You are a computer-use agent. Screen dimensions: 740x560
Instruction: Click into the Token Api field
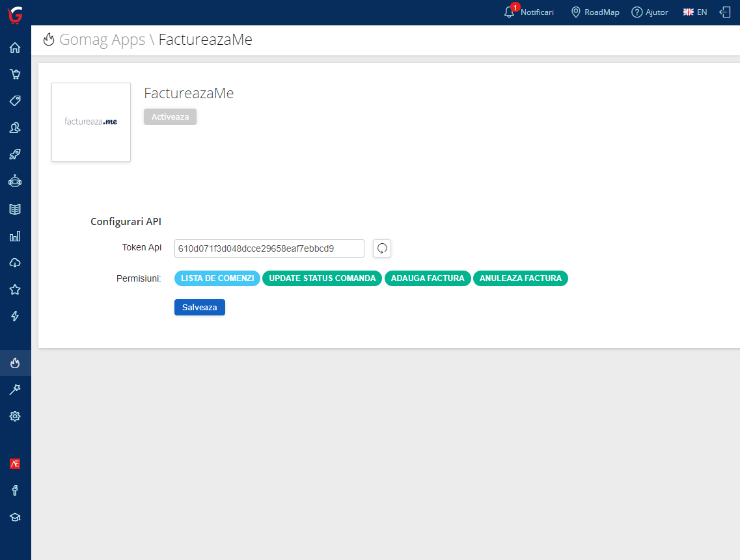[x=269, y=248]
